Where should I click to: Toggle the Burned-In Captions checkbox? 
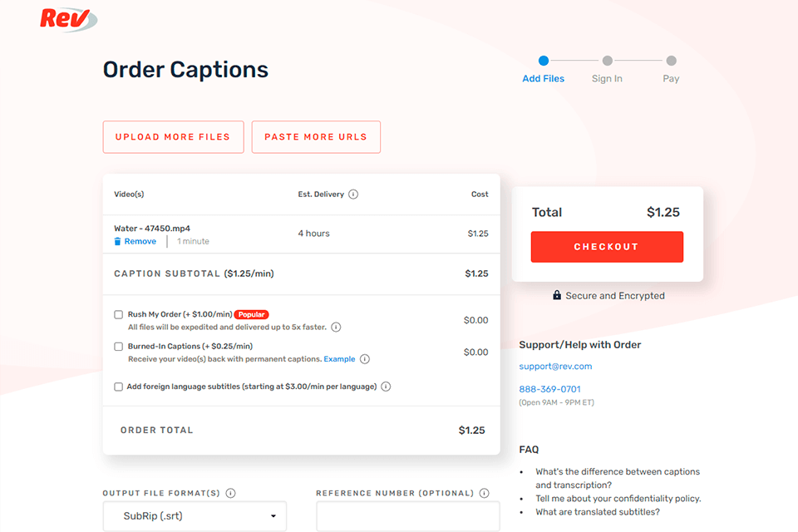tap(119, 347)
